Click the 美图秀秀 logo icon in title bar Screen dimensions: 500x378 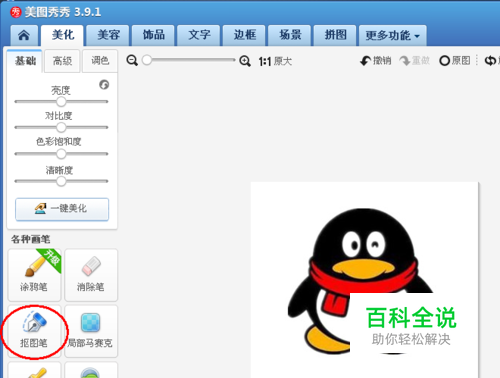15,12
